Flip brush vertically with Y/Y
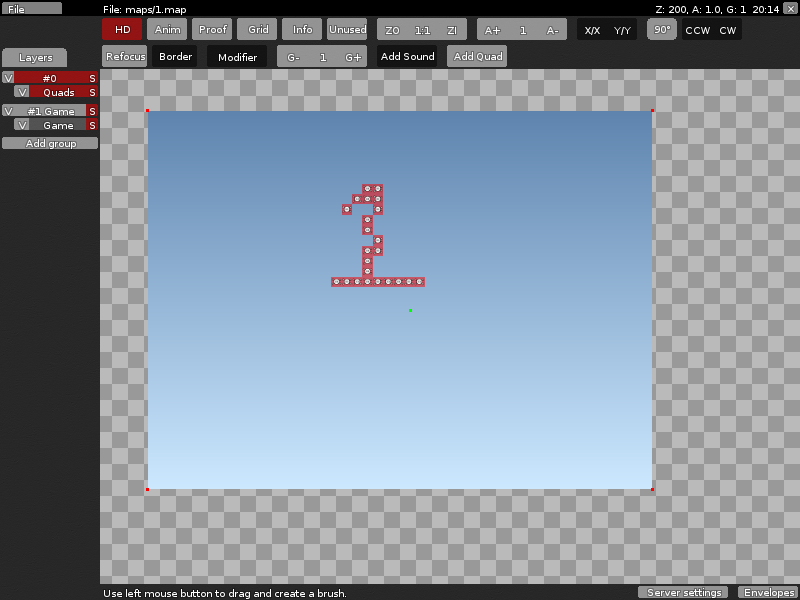Image resolution: width=800 pixels, height=600 pixels. [622, 30]
